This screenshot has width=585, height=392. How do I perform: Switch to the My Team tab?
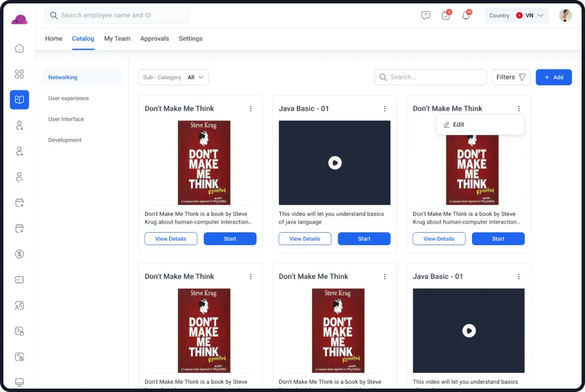[x=117, y=38]
